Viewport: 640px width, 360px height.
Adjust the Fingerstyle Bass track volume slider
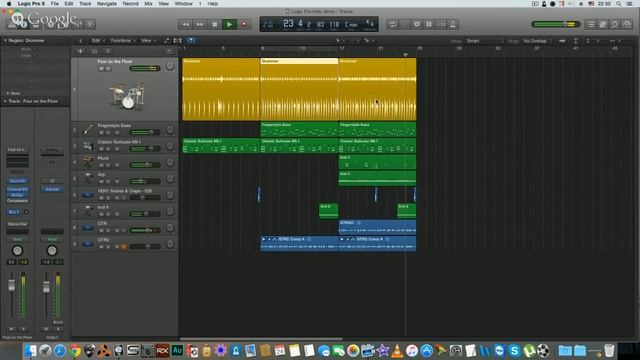(x=145, y=132)
